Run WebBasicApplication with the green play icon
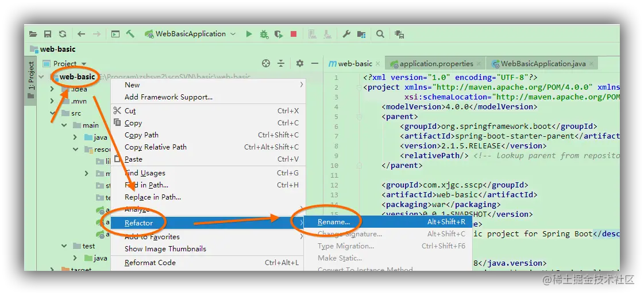644x295 pixels. [x=249, y=34]
